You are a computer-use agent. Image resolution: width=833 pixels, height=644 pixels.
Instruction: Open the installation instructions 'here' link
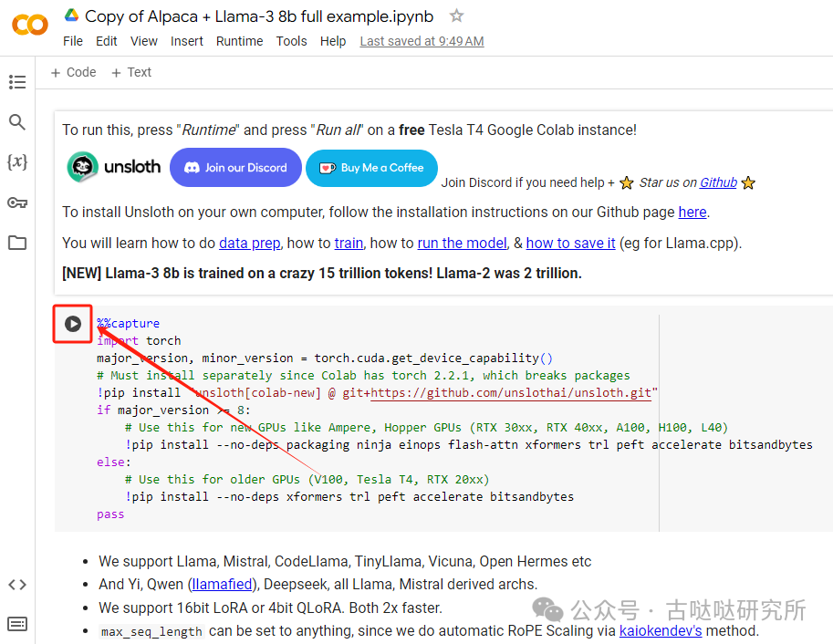tap(692, 212)
